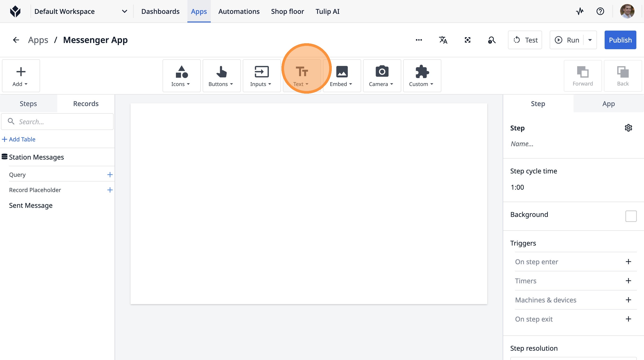Open the Camera widget menu
The image size is (644, 360).
point(382,75)
